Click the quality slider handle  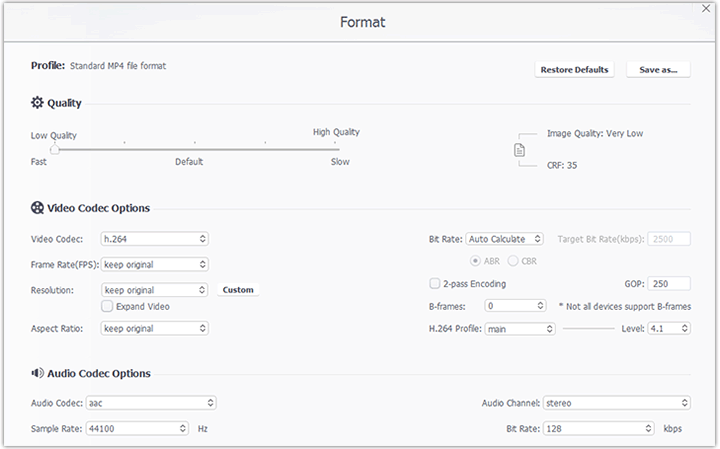click(x=55, y=150)
